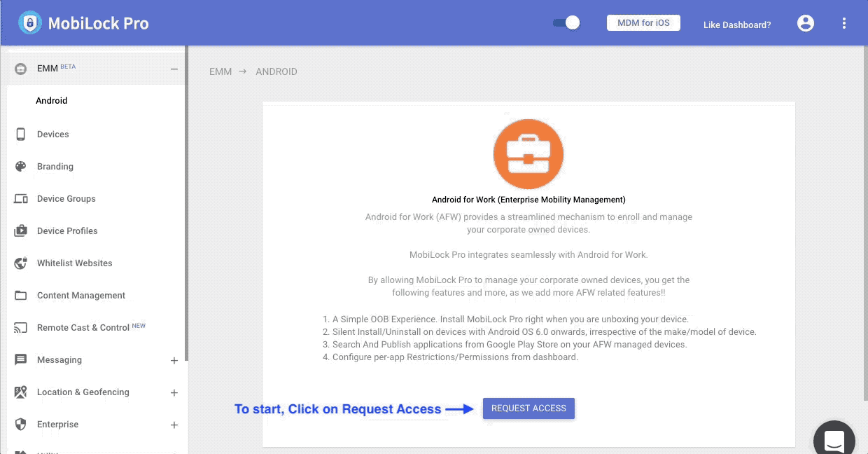Click the orange briefcase Android for Work icon
Viewport: 868px width, 454px height.
tap(528, 154)
